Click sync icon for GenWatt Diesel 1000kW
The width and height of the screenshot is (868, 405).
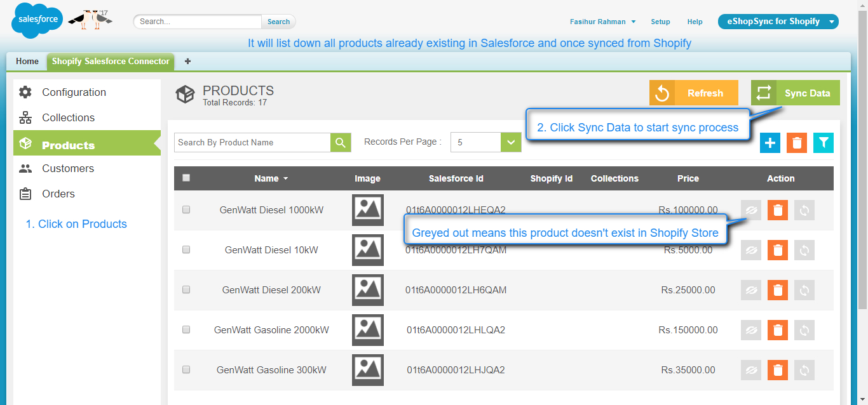coord(804,210)
